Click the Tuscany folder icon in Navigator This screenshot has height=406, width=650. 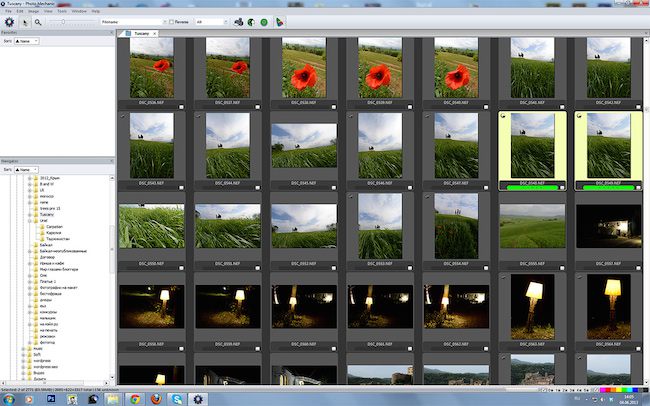pos(36,214)
